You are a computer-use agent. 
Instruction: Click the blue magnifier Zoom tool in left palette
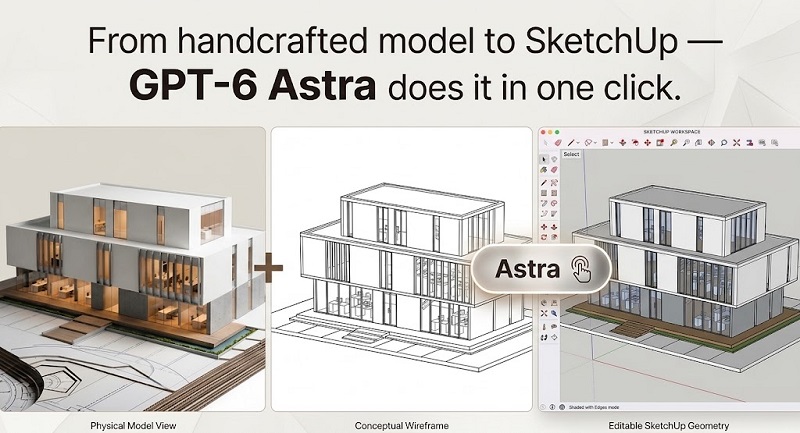tap(554, 313)
